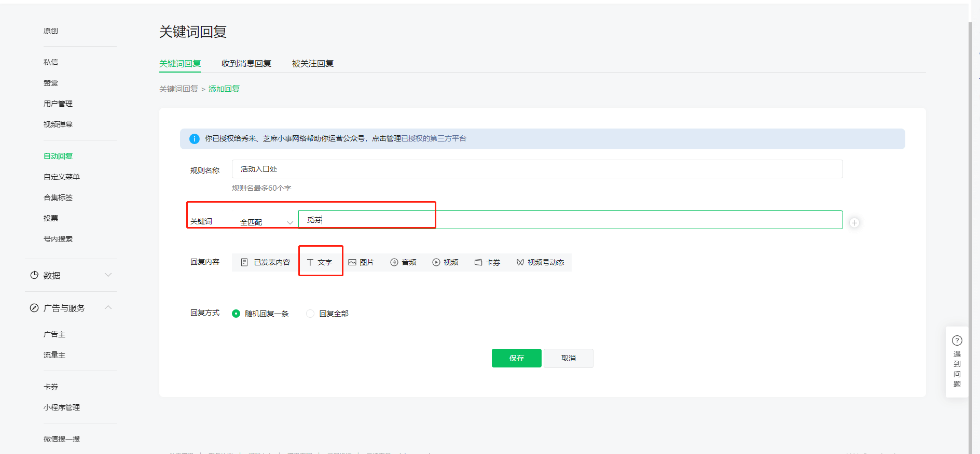This screenshot has height=454, width=980.
Task: Pick the 图片 image reply icon
Action: (352, 262)
